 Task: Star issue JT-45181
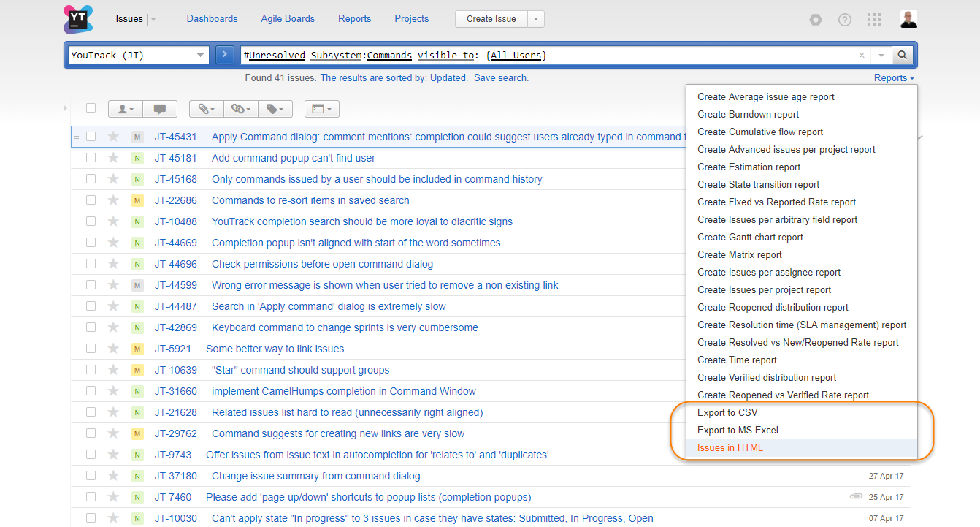tap(113, 158)
